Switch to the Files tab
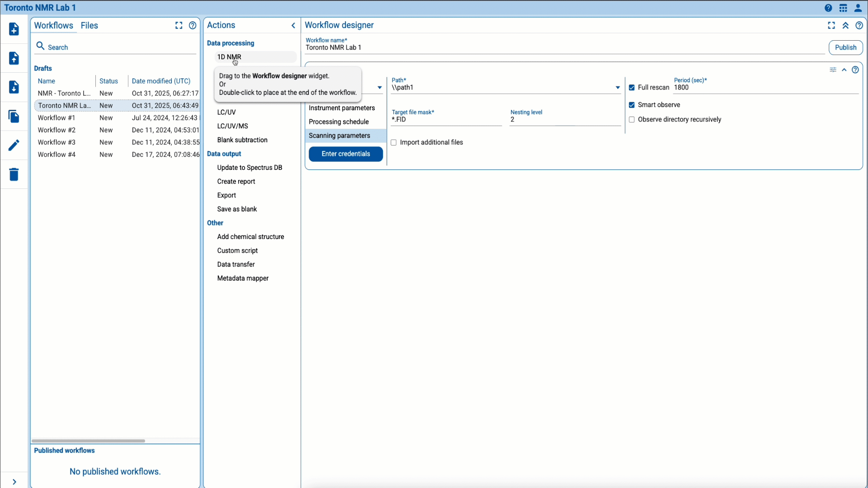This screenshot has width=868, height=488. tap(89, 25)
